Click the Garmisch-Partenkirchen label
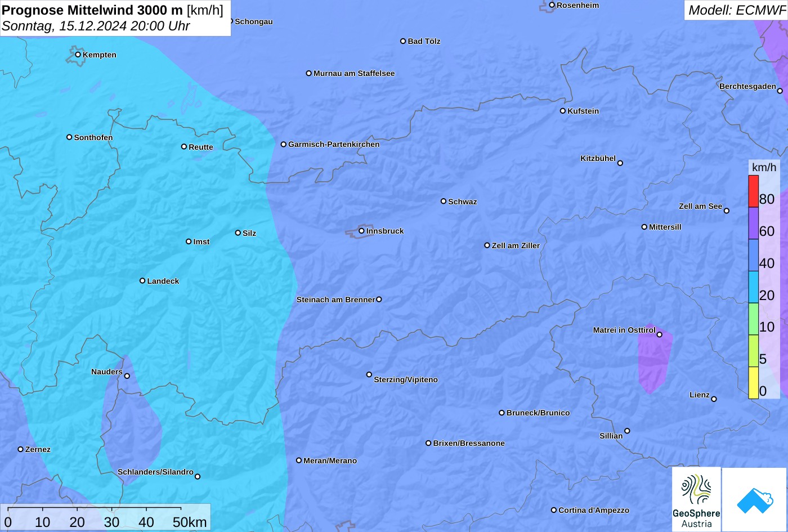788x532 pixels. (334, 145)
